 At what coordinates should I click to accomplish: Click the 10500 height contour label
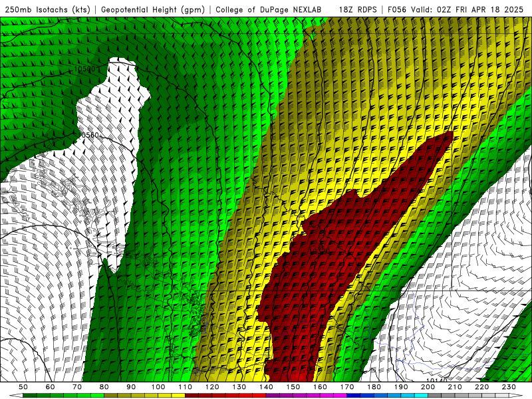[84, 69]
